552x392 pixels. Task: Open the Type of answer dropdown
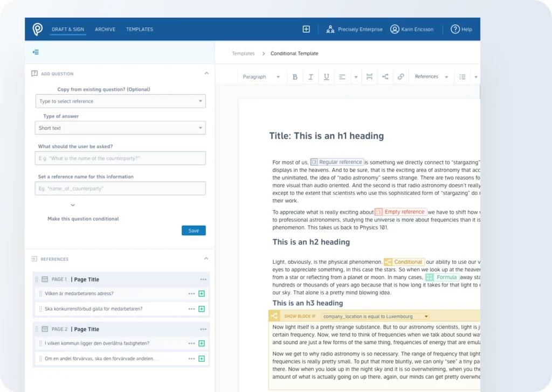point(120,128)
